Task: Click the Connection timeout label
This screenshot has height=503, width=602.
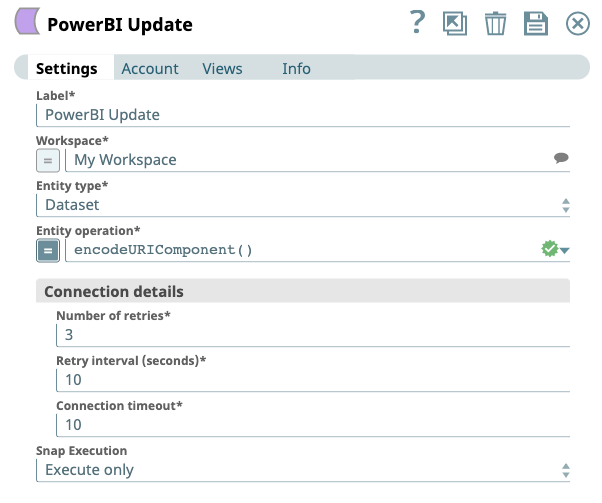Action: pos(119,406)
